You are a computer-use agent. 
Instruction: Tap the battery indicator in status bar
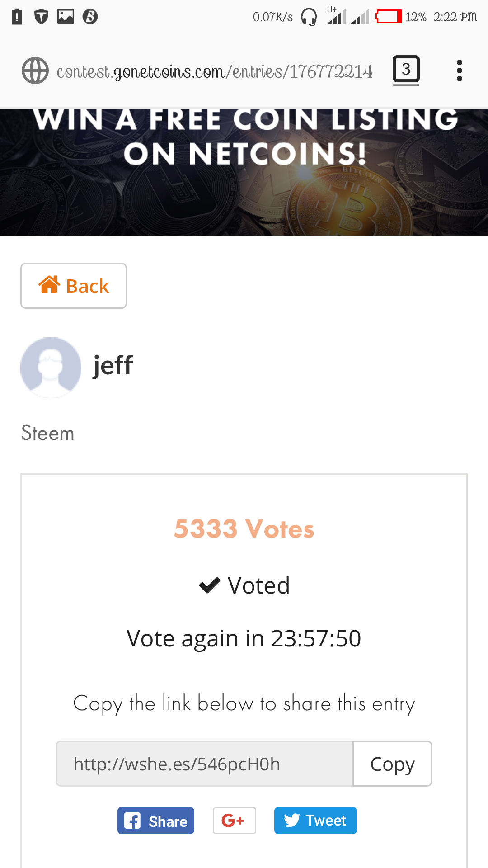click(389, 17)
